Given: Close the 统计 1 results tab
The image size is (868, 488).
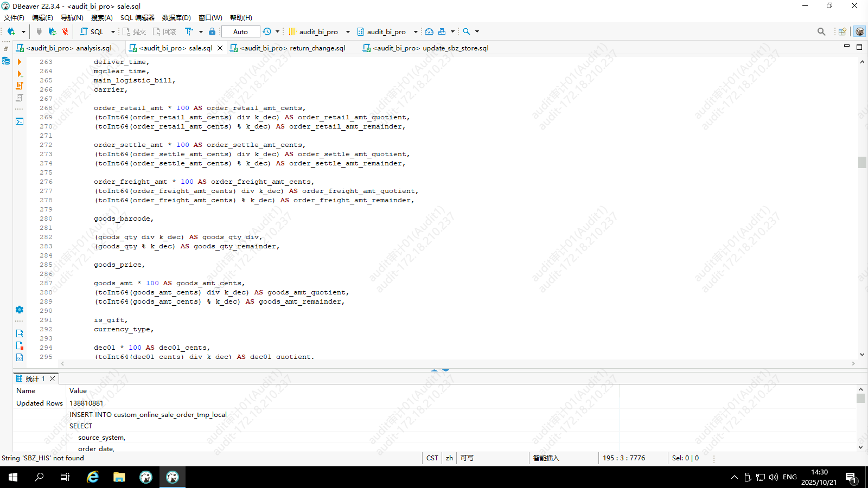Looking at the screenshot, I should coord(53,378).
